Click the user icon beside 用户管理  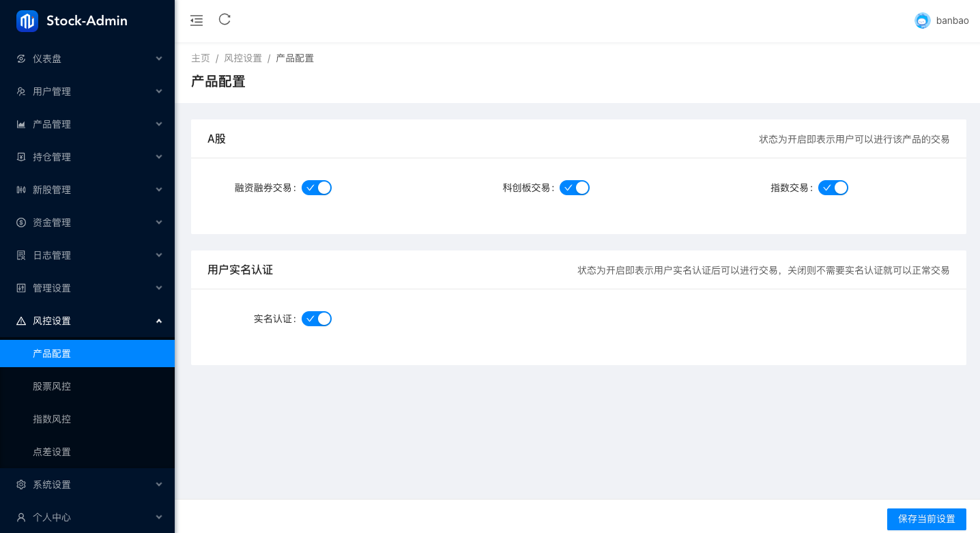tap(21, 91)
